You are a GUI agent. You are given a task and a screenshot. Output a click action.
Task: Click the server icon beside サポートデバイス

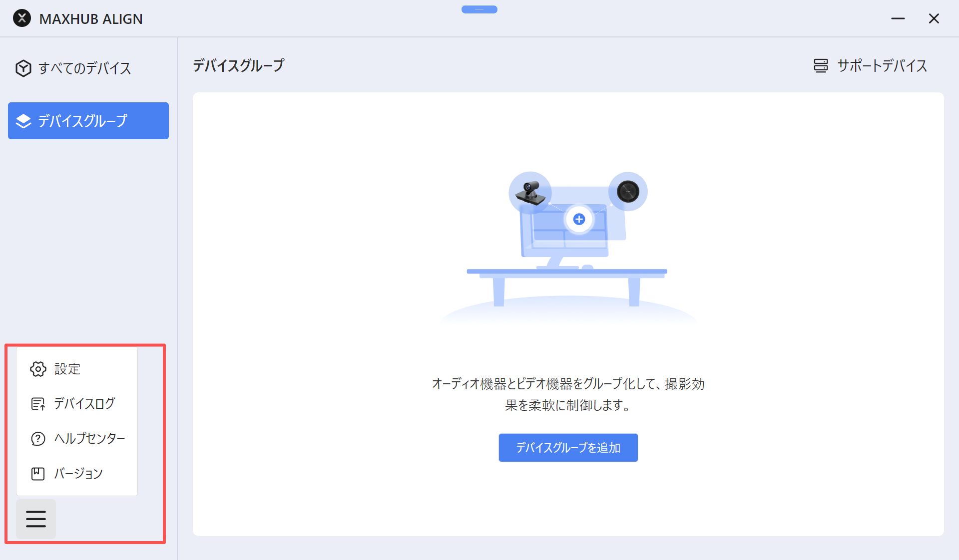coord(821,66)
